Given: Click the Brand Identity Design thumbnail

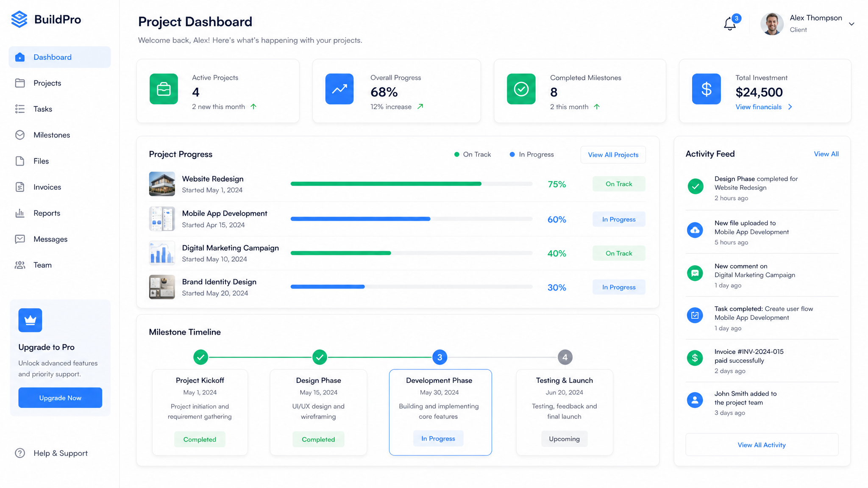Looking at the screenshot, I should tap(162, 287).
